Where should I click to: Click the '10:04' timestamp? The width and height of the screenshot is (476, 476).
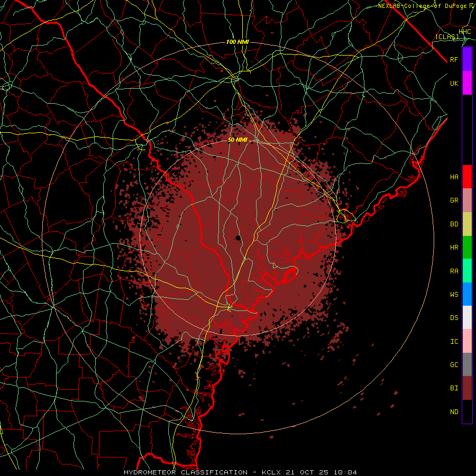coord(345,472)
